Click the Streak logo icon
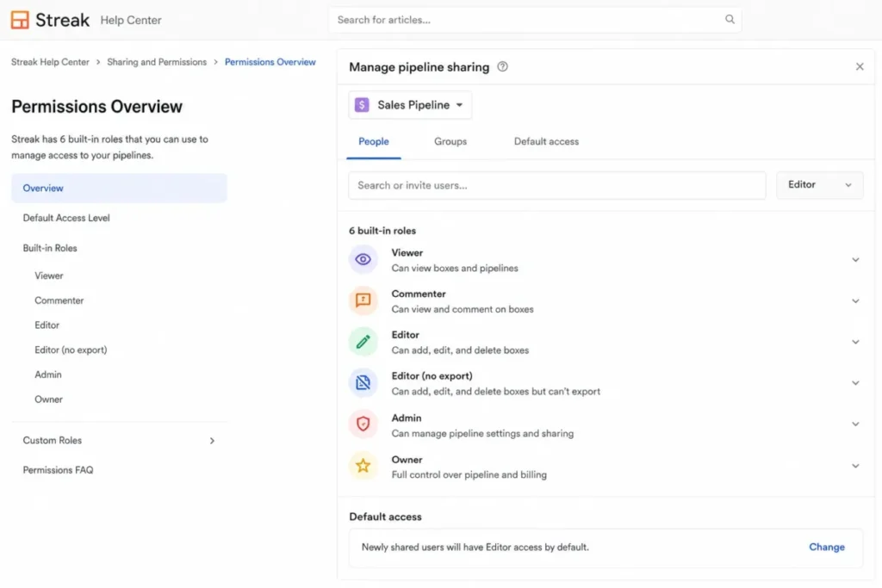The image size is (882, 588). pyautogui.click(x=20, y=20)
